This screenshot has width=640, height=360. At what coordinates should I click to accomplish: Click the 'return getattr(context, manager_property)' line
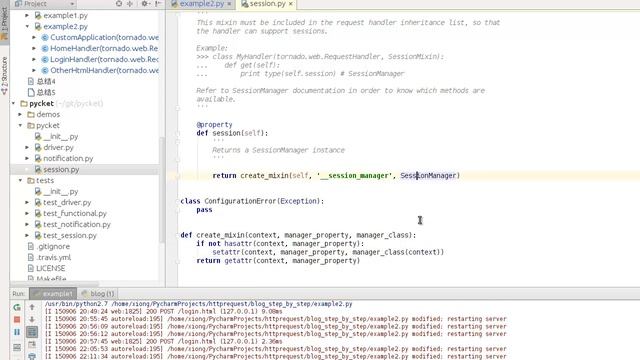(278, 261)
